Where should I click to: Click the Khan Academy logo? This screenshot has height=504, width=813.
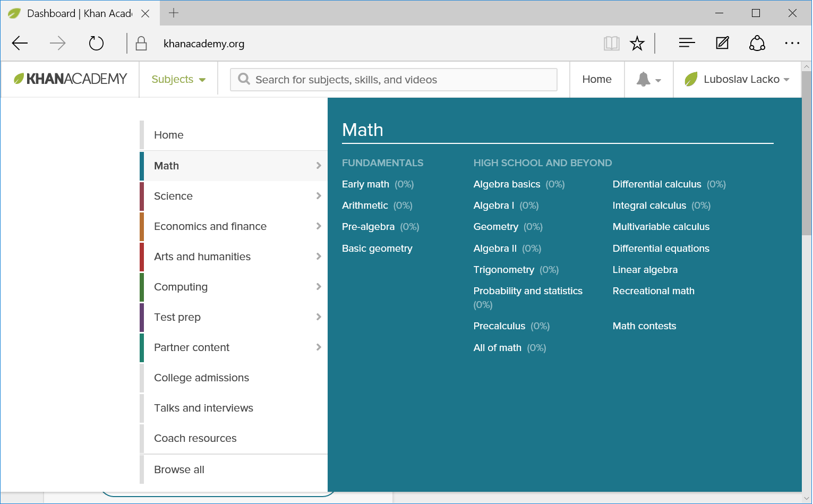[71, 79]
